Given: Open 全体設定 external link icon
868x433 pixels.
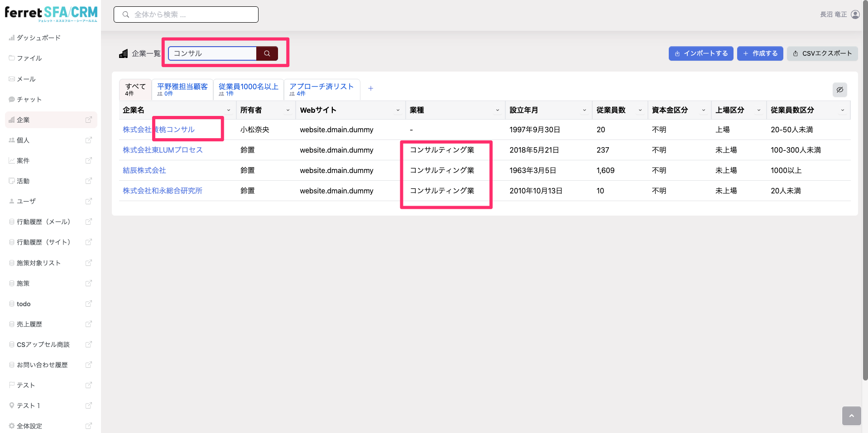Looking at the screenshot, I should coord(89,426).
